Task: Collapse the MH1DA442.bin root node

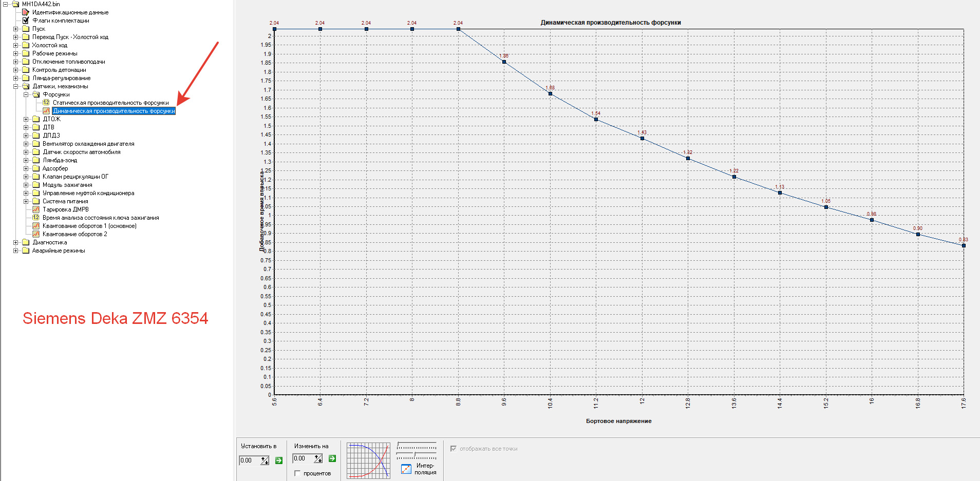Action: [x=5, y=4]
